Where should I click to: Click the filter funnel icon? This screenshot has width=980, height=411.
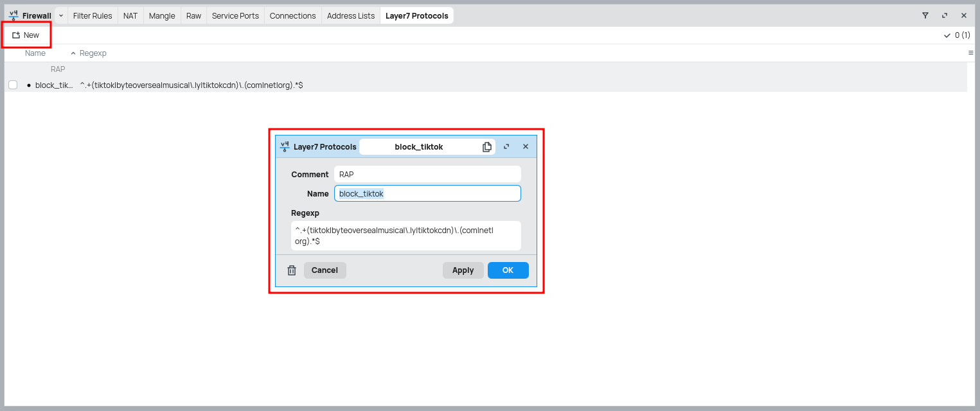click(925, 15)
